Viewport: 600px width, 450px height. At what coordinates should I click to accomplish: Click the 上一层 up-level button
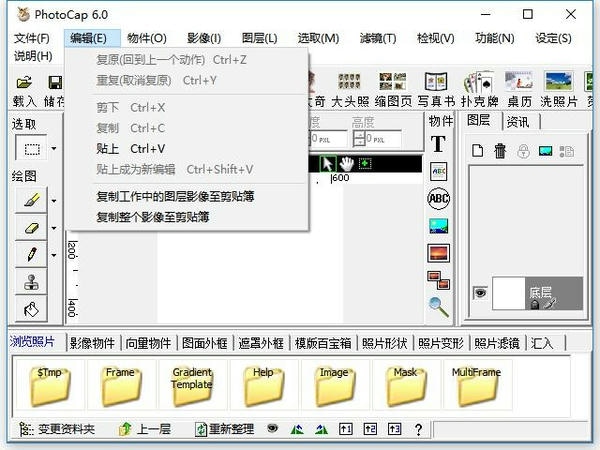[145, 429]
